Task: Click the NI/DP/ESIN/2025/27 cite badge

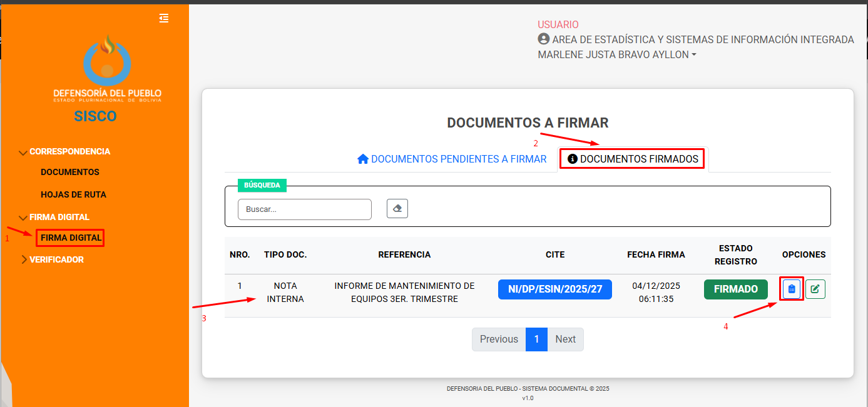Action: pos(554,289)
